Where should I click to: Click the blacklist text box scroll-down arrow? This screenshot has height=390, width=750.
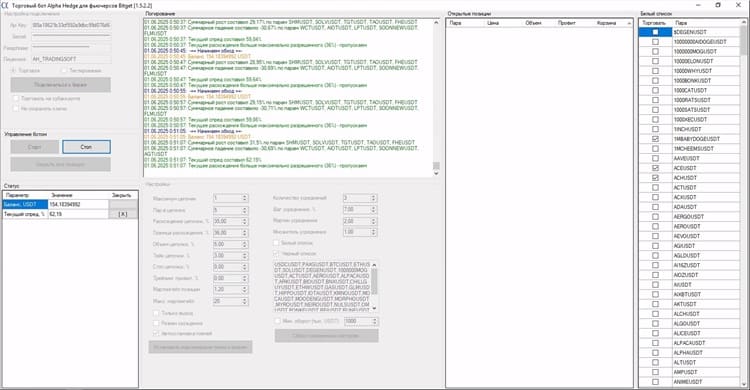click(374, 308)
